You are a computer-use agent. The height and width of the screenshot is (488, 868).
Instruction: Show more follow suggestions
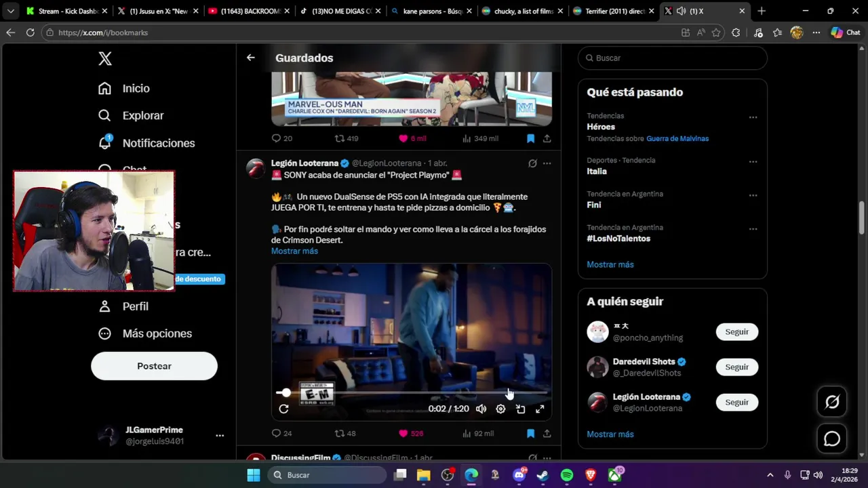point(610,434)
